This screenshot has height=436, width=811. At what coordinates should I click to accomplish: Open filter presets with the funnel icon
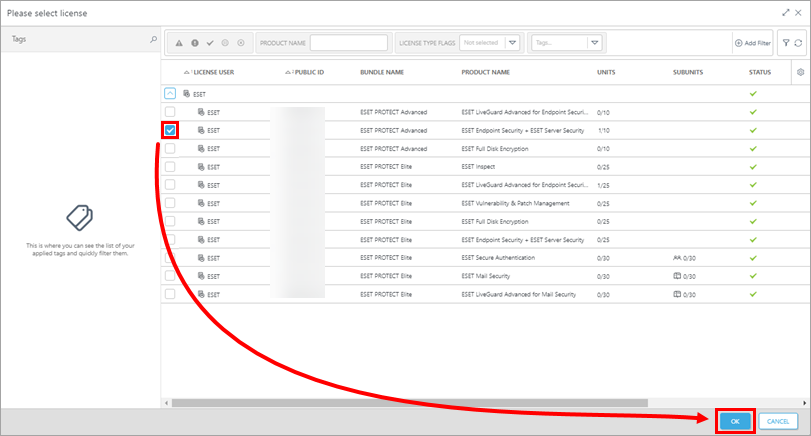coord(786,43)
